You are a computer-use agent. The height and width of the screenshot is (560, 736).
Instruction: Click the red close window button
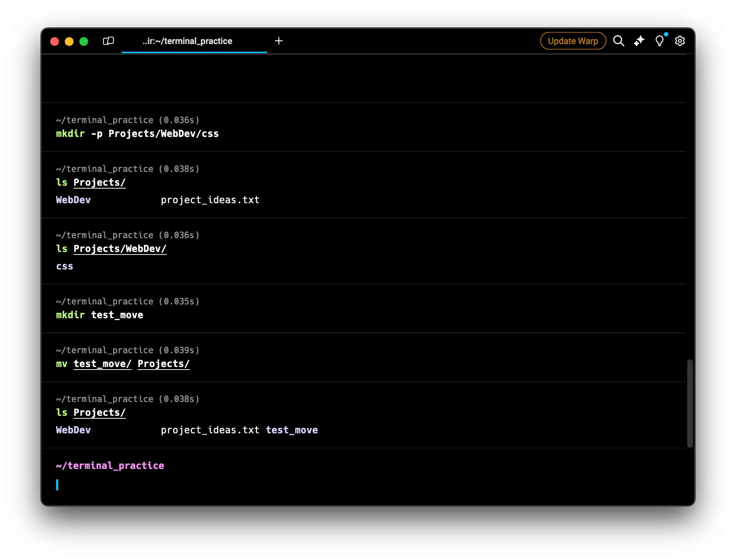pos(55,42)
